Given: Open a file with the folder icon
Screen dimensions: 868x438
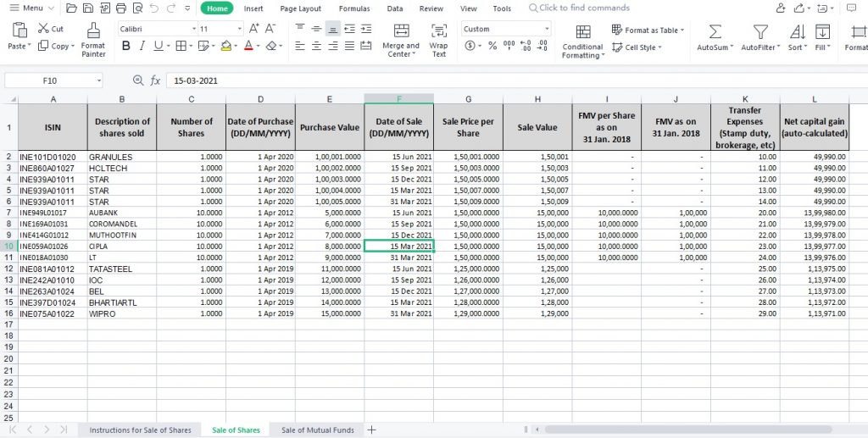Looking at the screenshot, I should pyautogui.click(x=71, y=8).
